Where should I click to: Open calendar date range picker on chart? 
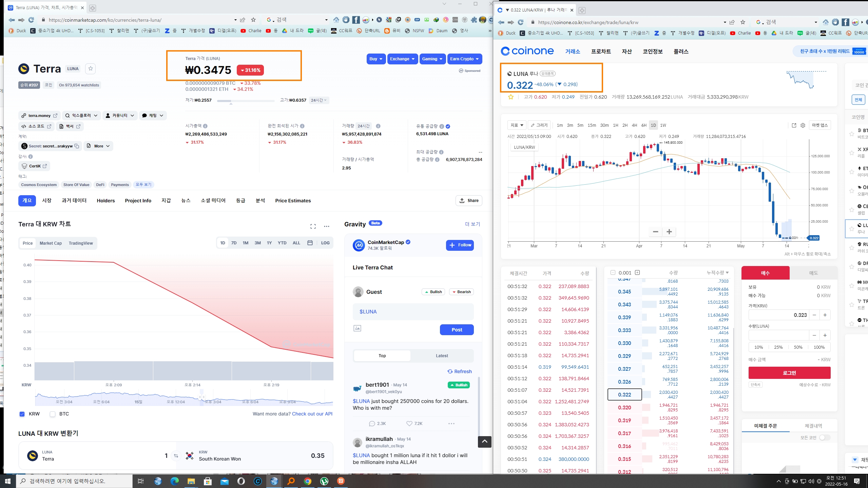pos(310,243)
